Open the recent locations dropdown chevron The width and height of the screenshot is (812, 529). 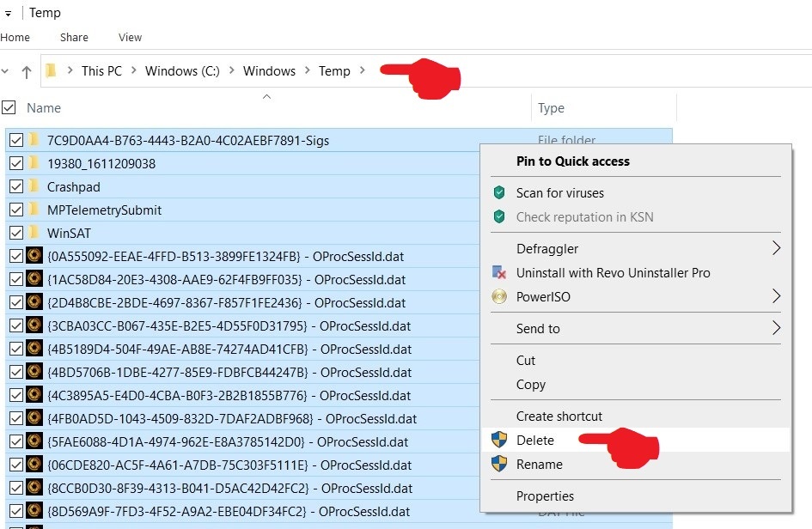[5, 71]
